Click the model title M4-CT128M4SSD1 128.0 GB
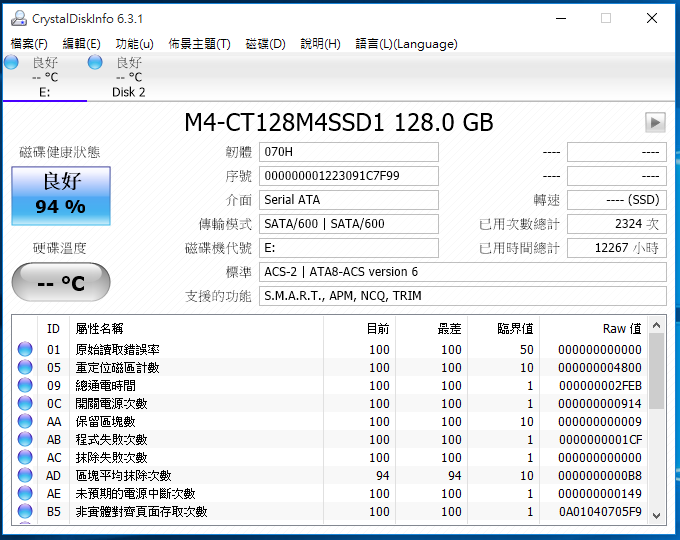Image resolution: width=680 pixels, height=540 pixels. coord(339,122)
